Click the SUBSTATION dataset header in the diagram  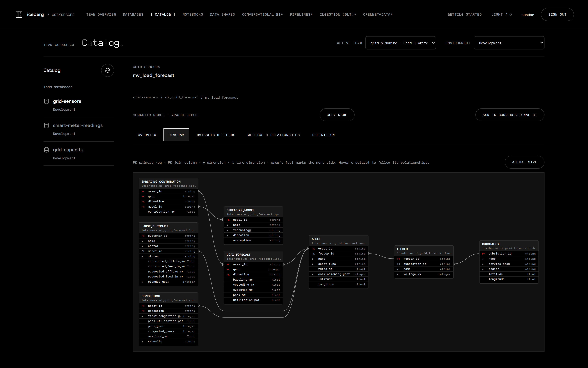tap(509, 246)
